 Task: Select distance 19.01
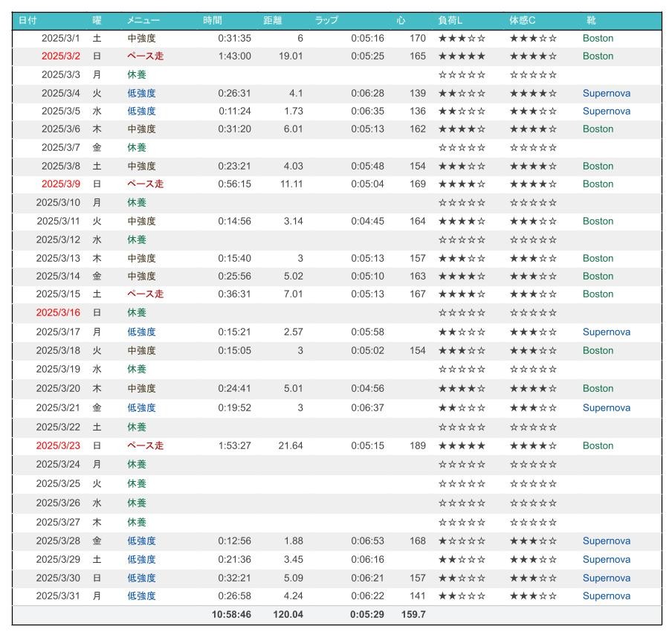click(x=291, y=57)
